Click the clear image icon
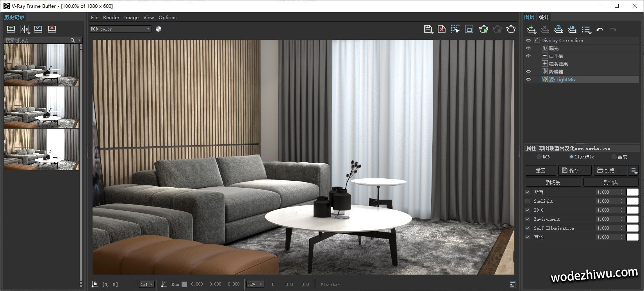This screenshot has height=291, width=644. click(x=442, y=29)
